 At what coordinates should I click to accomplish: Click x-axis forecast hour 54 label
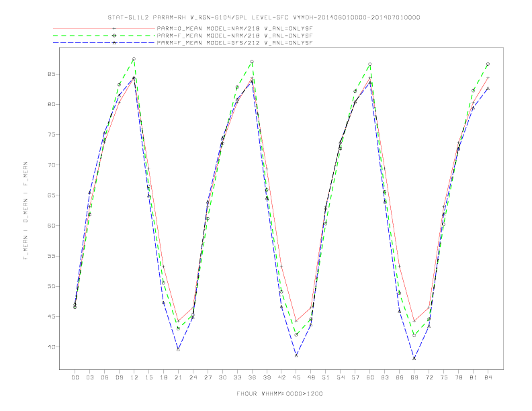pyautogui.click(x=341, y=377)
